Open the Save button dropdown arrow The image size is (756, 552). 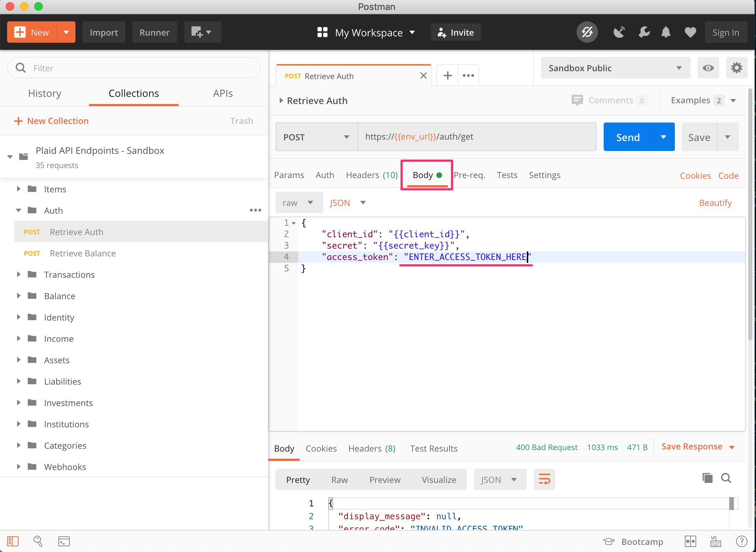click(x=728, y=137)
